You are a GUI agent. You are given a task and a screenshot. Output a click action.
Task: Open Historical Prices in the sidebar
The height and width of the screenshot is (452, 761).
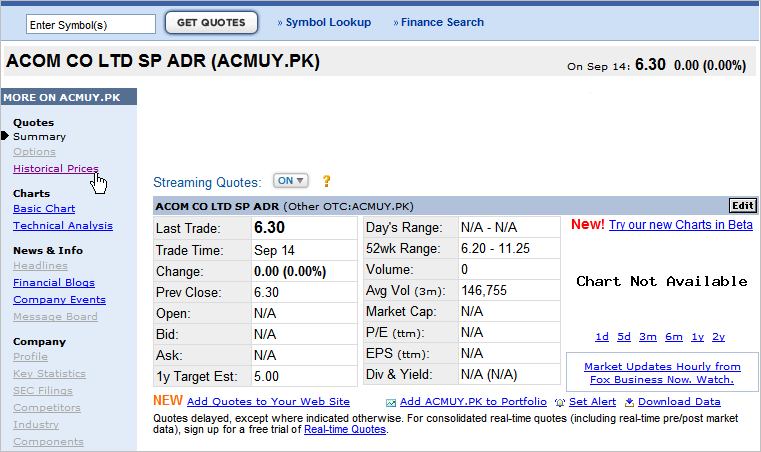(56, 168)
